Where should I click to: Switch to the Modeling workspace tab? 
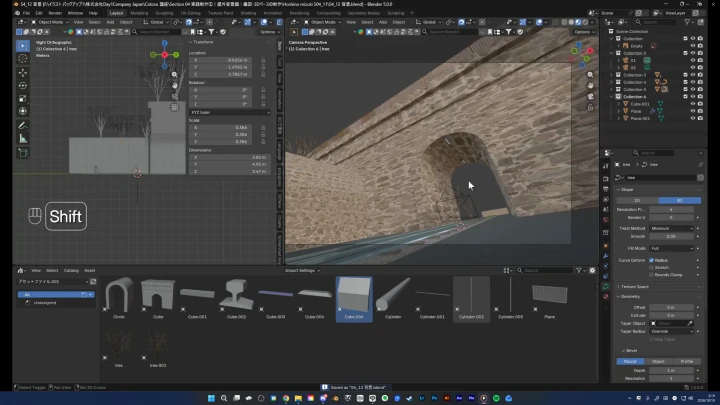click(139, 13)
